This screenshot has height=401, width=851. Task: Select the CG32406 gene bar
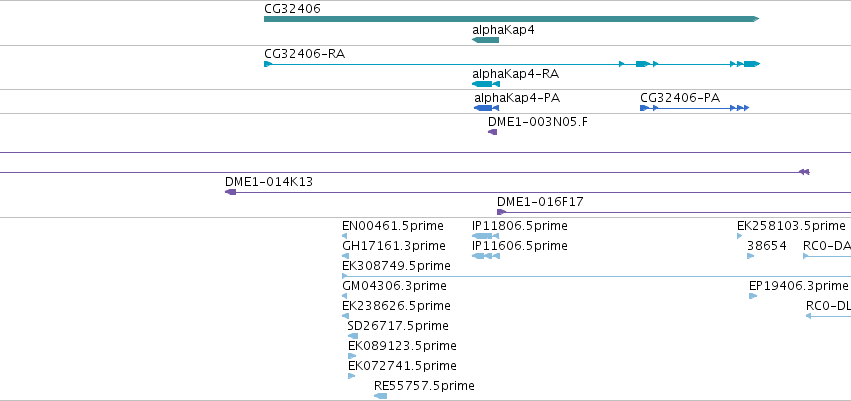coord(511,19)
